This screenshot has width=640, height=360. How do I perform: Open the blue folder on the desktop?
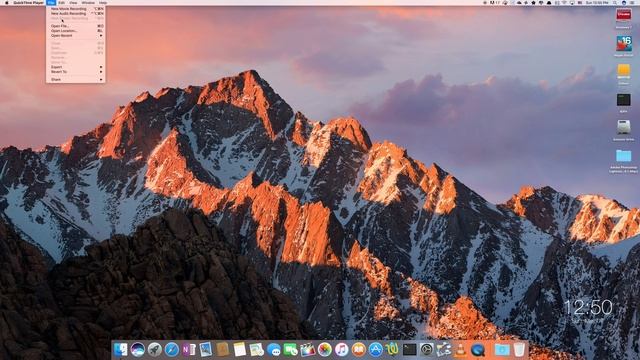tap(623, 156)
